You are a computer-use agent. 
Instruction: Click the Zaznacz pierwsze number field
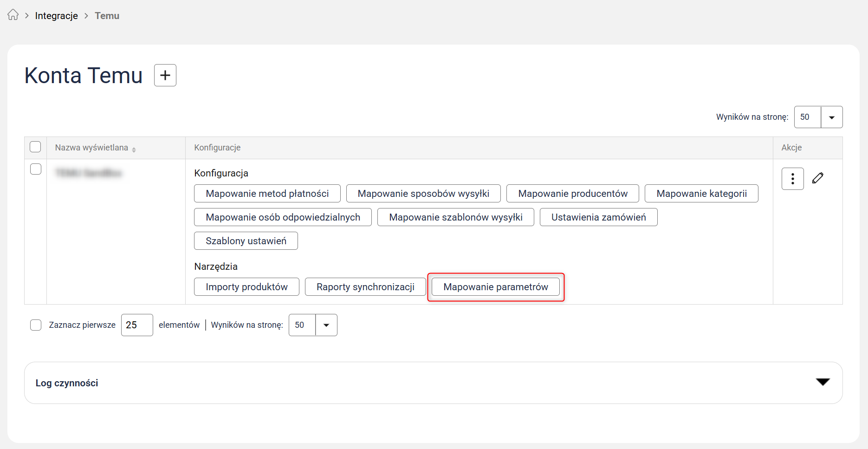(136, 325)
